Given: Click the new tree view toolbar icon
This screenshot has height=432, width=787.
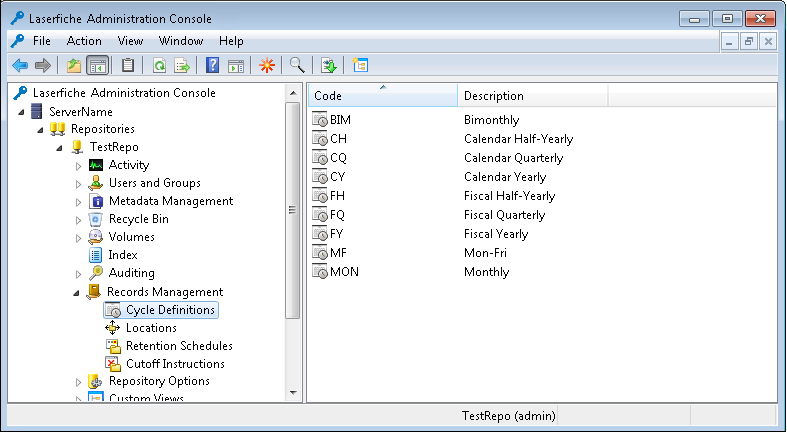Looking at the screenshot, I should pyautogui.click(x=360, y=65).
